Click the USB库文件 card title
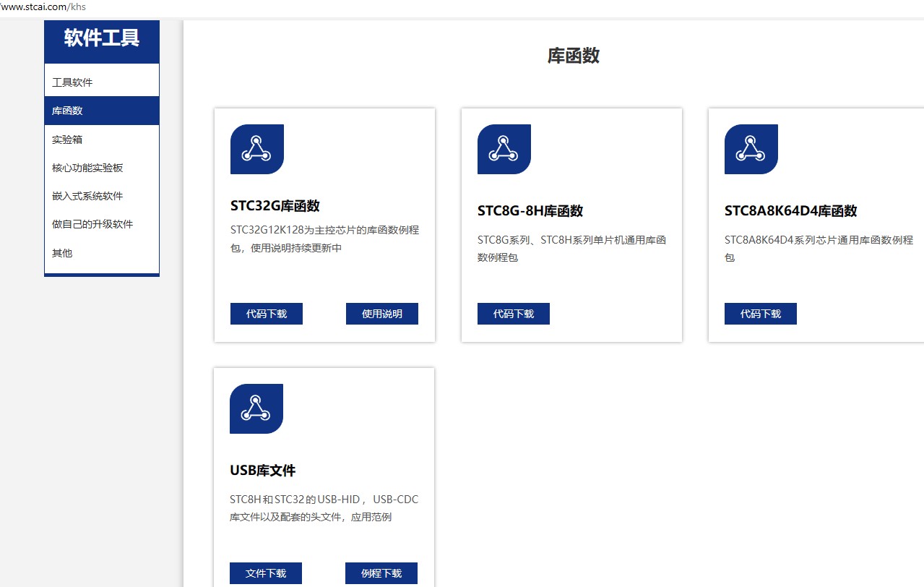The image size is (924, 587). [263, 471]
